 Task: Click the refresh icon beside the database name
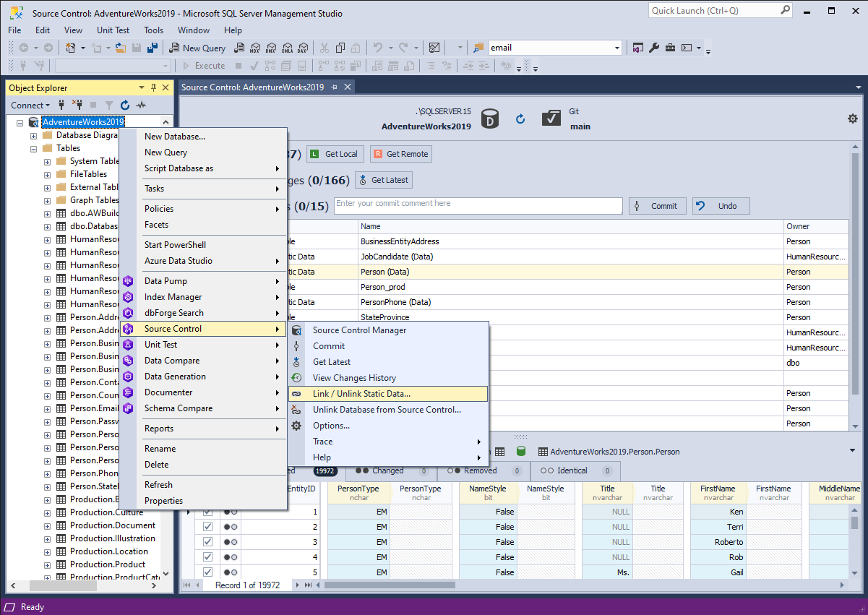[x=520, y=119]
